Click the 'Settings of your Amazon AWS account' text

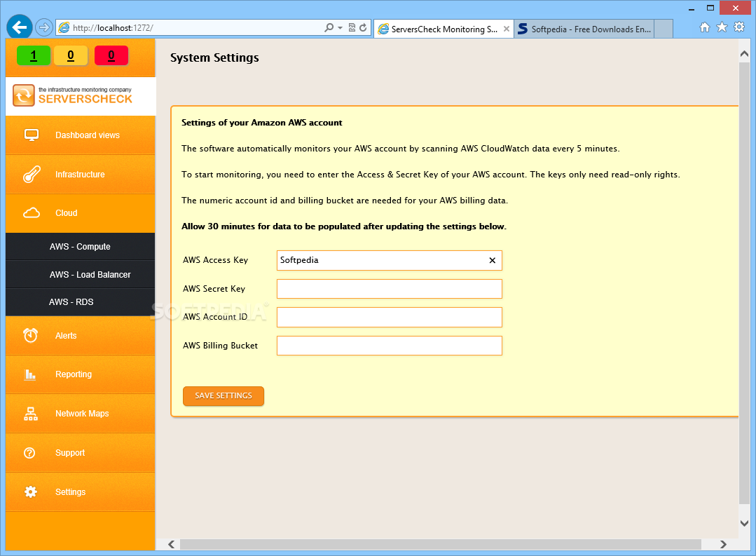click(x=262, y=123)
